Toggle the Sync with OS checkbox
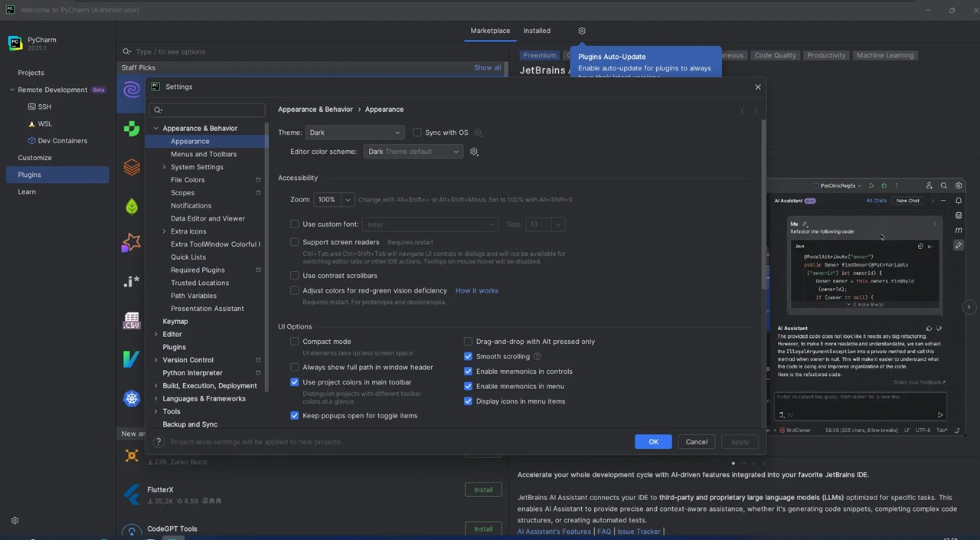Image resolution: width=980 pixels, height=540 pixels. pos(417,133)
